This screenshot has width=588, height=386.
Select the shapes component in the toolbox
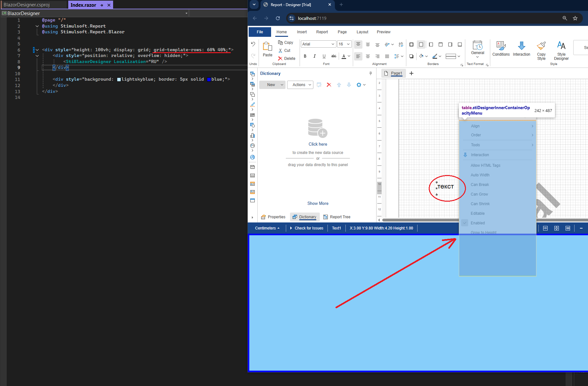click(x=253, y=125)
